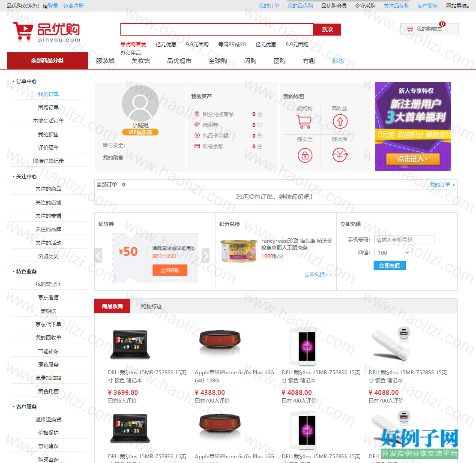The width and height of the screenshot is (476, 463).
Task: Open the face value 100 dropdown
Action: pyautogui.click(x=393, y=253)
